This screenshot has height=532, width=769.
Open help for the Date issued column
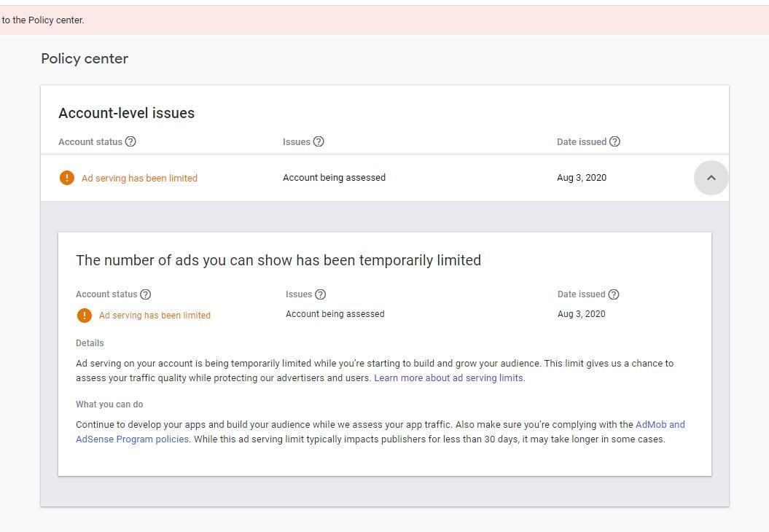(x=616, y=141)
